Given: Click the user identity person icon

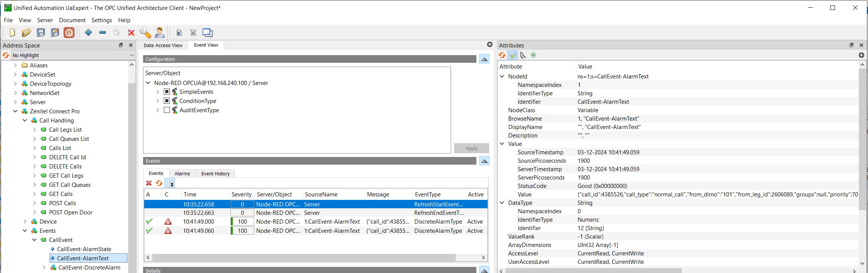Looking at the screenshot, I should 160,33.
